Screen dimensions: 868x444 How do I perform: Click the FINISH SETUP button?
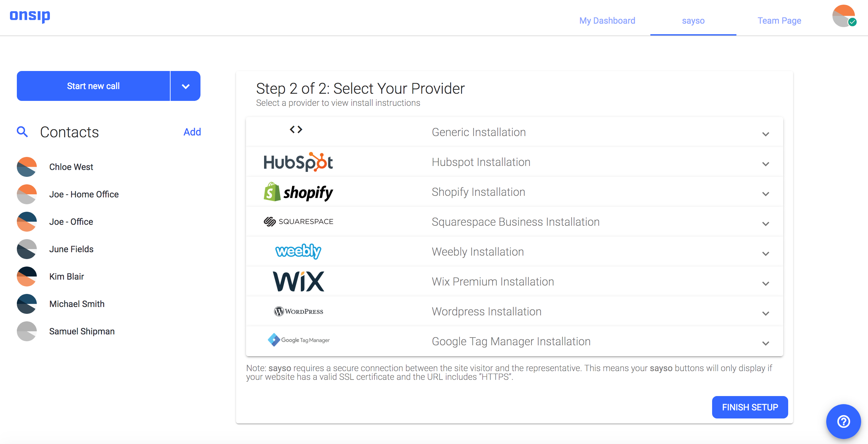[750, 407]
